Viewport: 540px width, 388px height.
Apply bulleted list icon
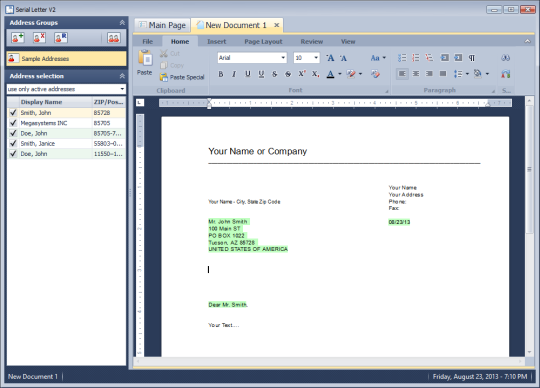tap(402, 58)
